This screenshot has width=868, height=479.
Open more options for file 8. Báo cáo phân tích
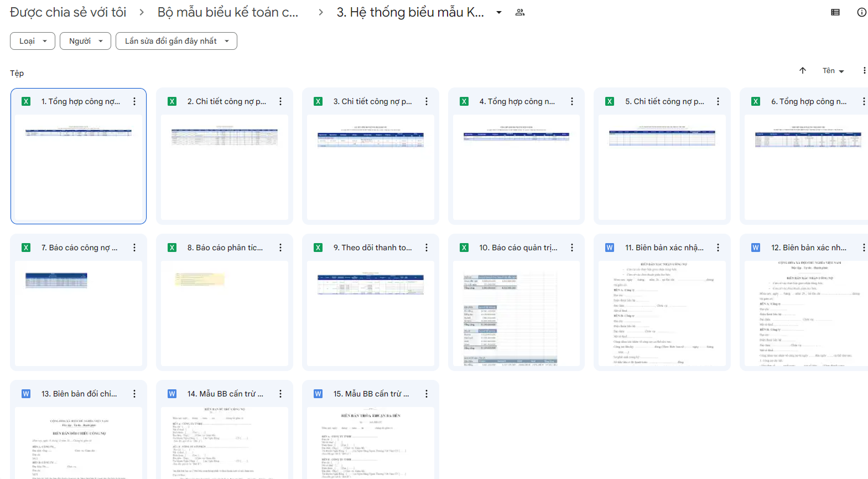tap(280, 248)
